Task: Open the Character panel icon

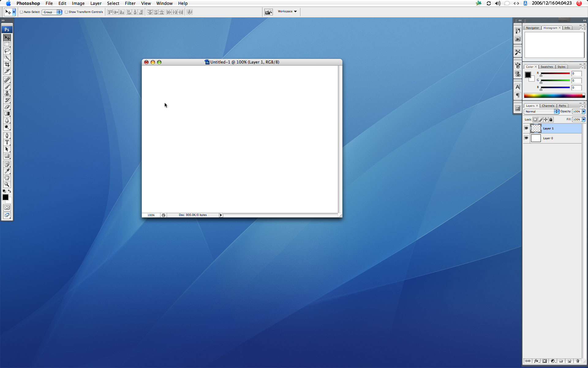Action: pyautogui.click(x=518, y=87)
